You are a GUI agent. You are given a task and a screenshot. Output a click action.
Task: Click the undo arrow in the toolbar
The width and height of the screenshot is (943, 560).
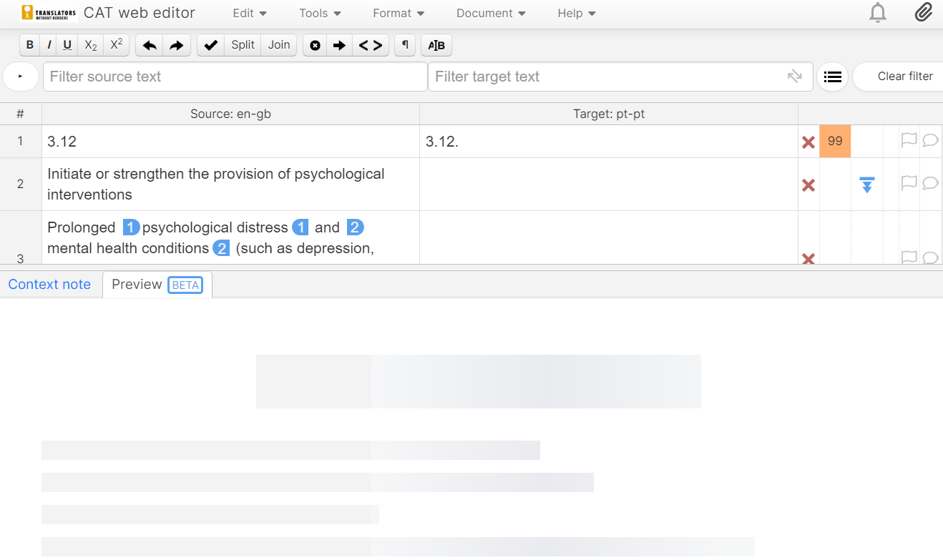[150, 45]
